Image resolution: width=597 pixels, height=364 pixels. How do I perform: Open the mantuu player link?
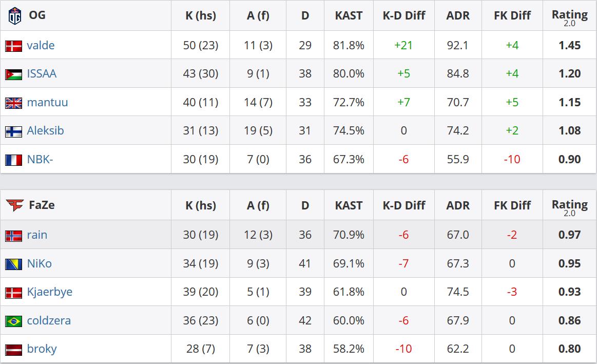47,102
